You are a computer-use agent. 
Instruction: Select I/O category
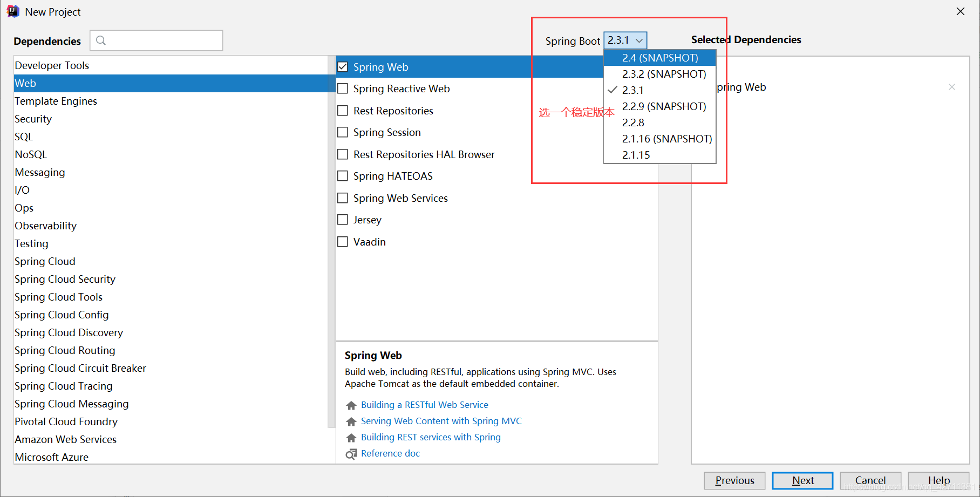[x=171, y=190]
